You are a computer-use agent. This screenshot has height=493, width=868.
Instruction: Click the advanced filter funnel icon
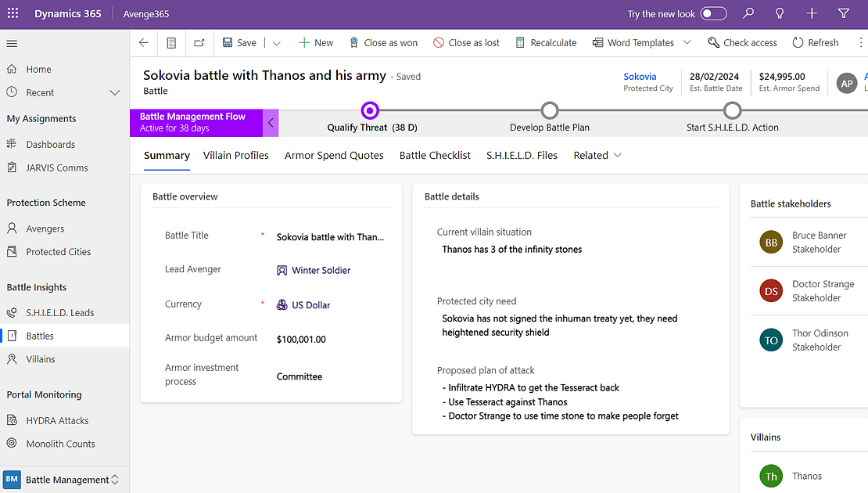coord(844,13)
